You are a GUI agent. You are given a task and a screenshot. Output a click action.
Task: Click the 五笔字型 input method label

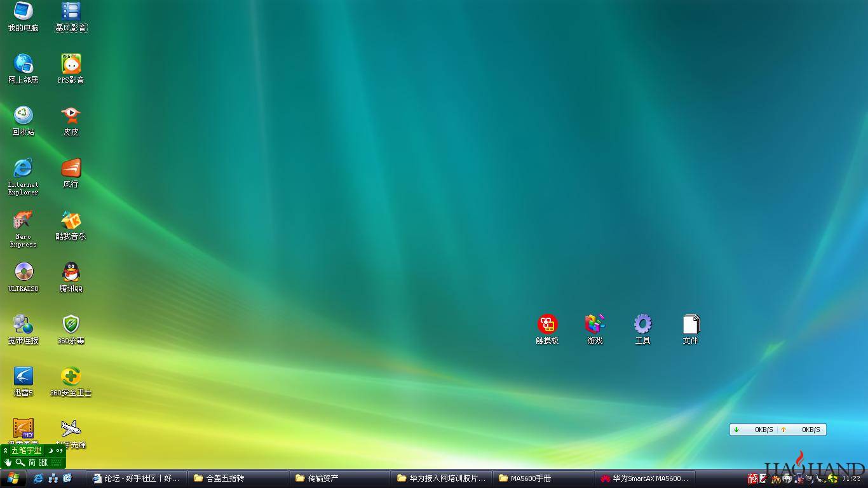(x=27, y=451)
